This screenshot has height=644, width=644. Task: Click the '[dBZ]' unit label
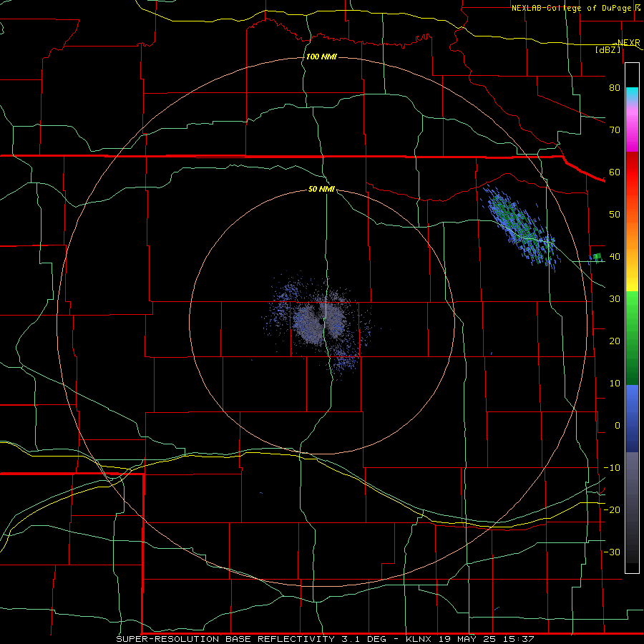608,49
